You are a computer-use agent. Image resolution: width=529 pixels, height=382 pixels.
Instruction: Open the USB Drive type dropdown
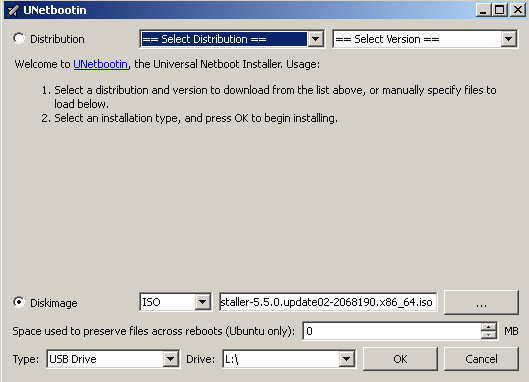(113, 359)
